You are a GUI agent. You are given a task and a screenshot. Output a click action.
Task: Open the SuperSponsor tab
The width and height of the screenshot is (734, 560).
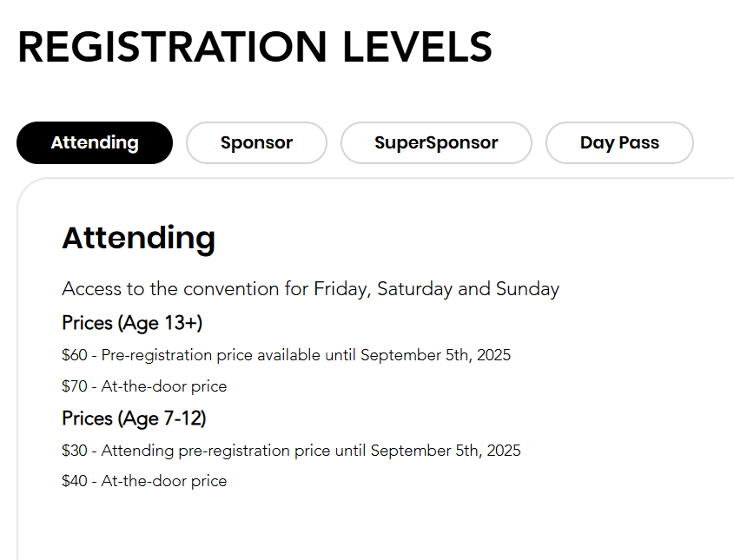coord(436,143)
